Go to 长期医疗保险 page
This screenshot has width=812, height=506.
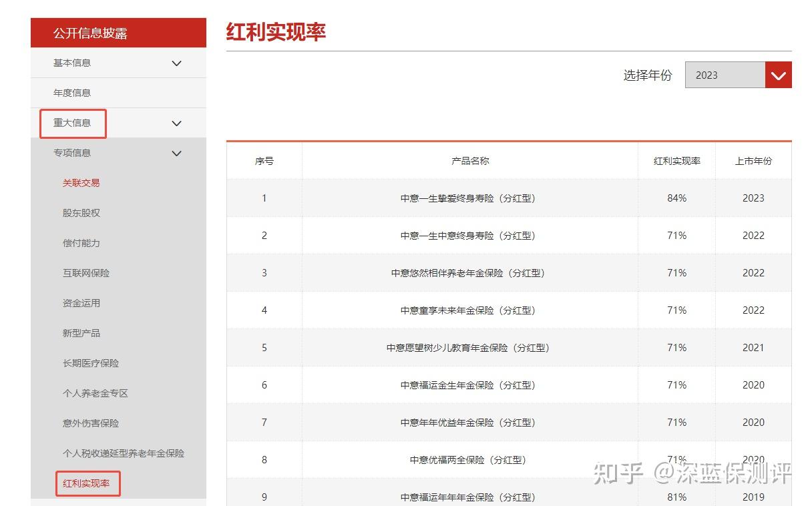click(91, 363)
